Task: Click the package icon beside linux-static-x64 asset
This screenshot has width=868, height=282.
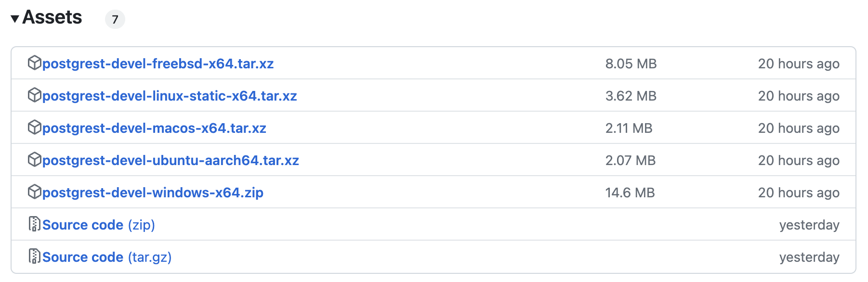Action: pyautogui.click(x=35, y=95)
